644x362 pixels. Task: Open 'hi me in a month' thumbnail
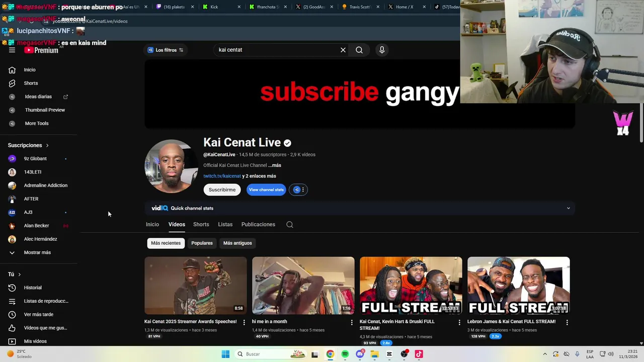(303, 286)
